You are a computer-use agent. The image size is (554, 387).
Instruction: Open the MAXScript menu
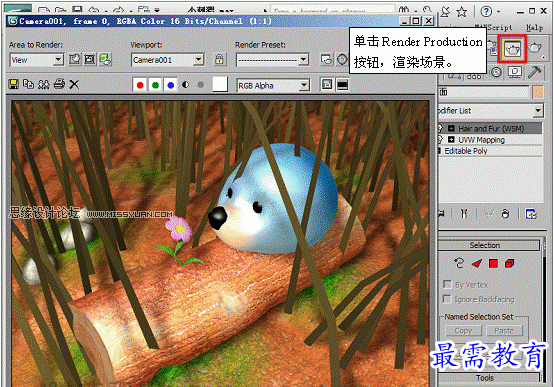tap(494, 27)
